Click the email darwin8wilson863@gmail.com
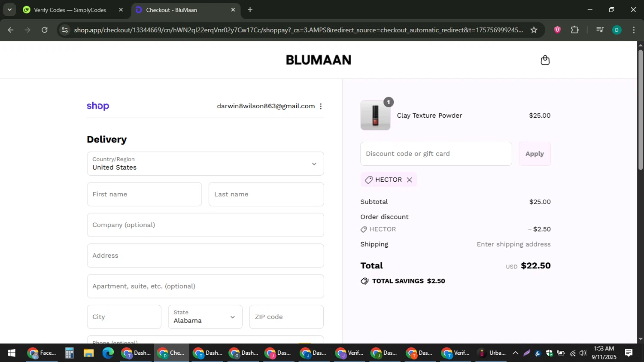Image resolution: width=644 pixels, height=362 pixels. point(266,106)
